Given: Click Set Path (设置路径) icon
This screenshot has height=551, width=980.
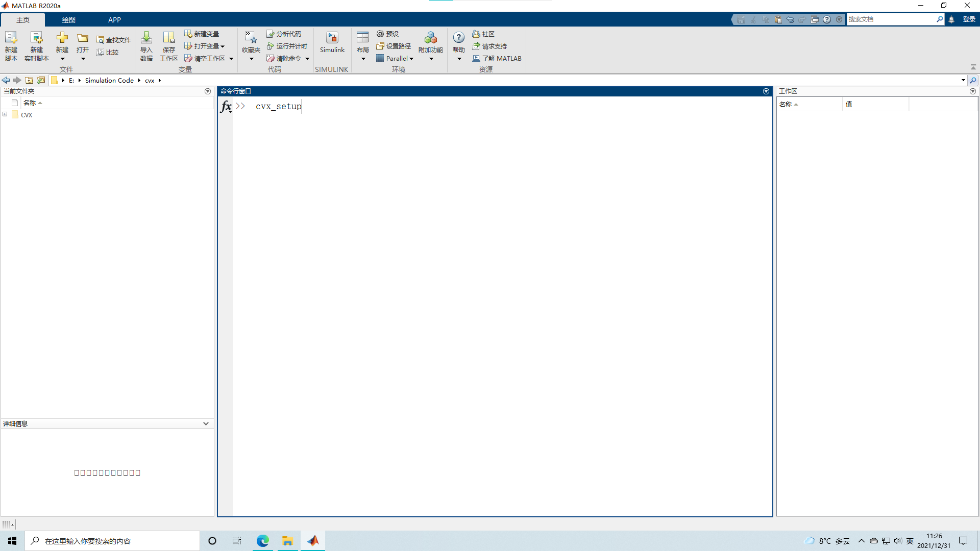Looking at the screenshot, I should 380,46.
